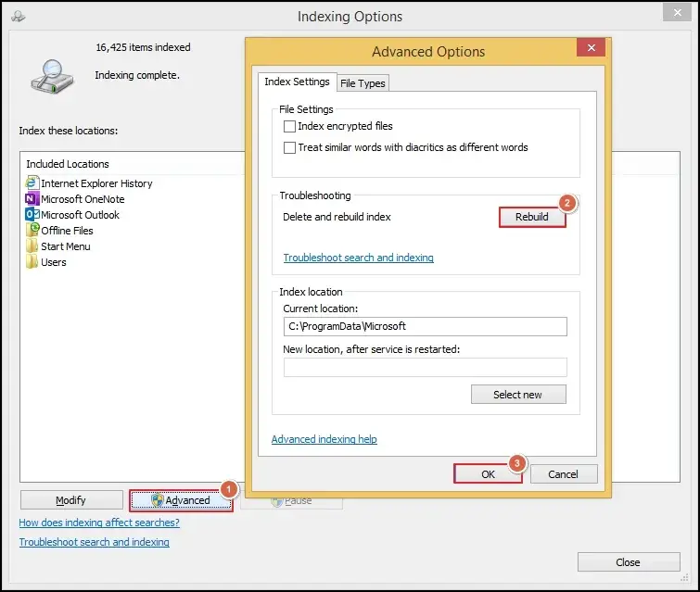Select Microsoft Outlook location text
700x592 pixels.
[x=81, y=215]
